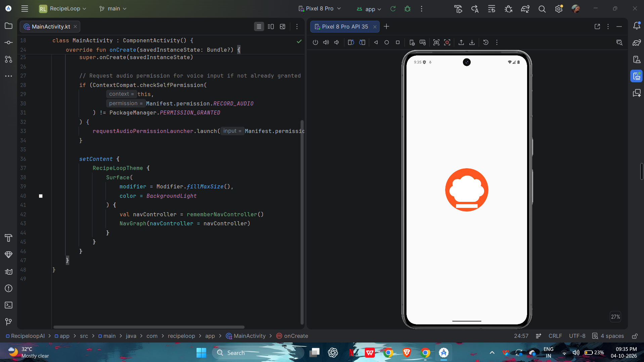Screen dimensions: 644x362
Task: Open the Git tool window in left sidebar
Action: 9,322
